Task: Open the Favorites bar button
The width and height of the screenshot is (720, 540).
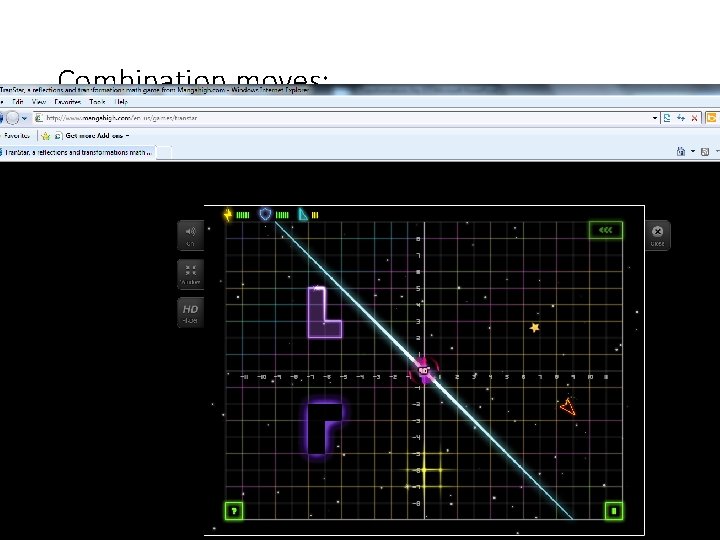Action: tap(17, 135)
